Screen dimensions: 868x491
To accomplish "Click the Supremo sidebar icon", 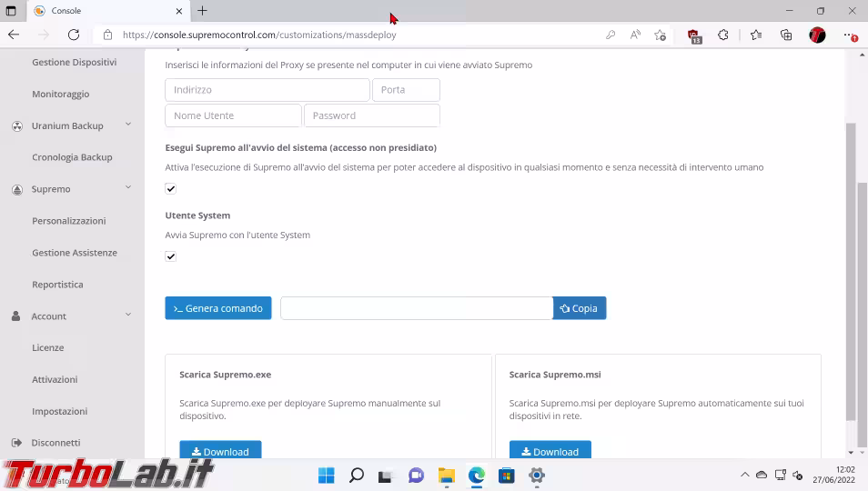I will [x=17, y=190].
